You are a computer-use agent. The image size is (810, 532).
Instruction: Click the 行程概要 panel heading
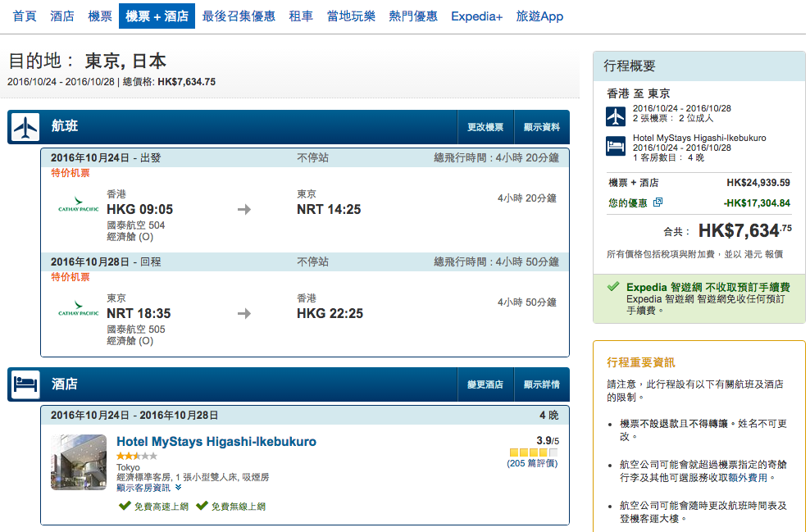tap(630, 66)
